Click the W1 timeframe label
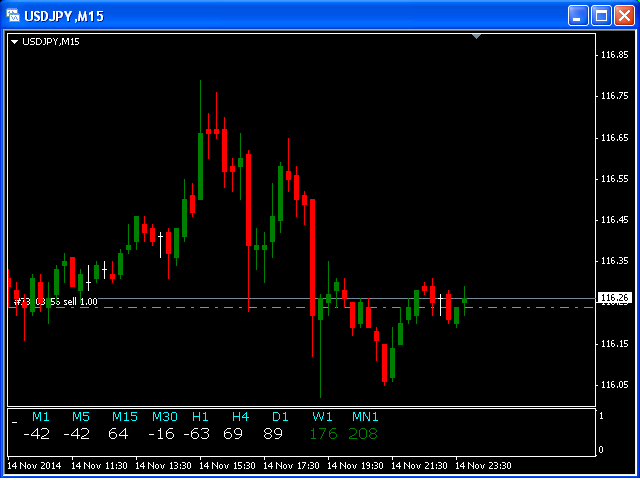Viewport: 640px width, 480px height. click(322, 417)
